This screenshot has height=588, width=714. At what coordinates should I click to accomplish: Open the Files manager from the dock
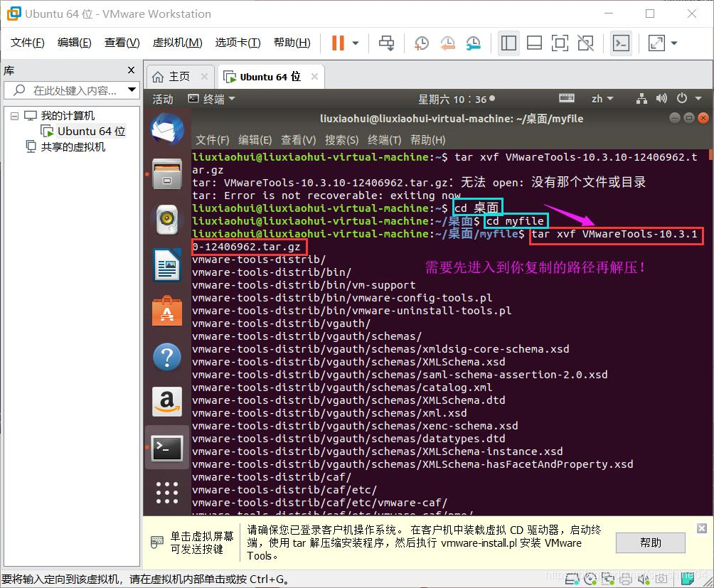pyautogui.click(x=167, y=174)
